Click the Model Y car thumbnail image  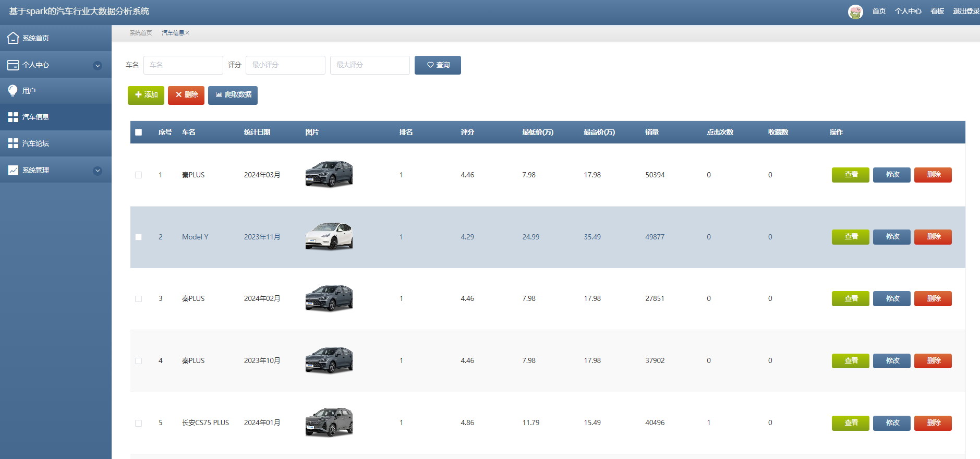[329, 236]
